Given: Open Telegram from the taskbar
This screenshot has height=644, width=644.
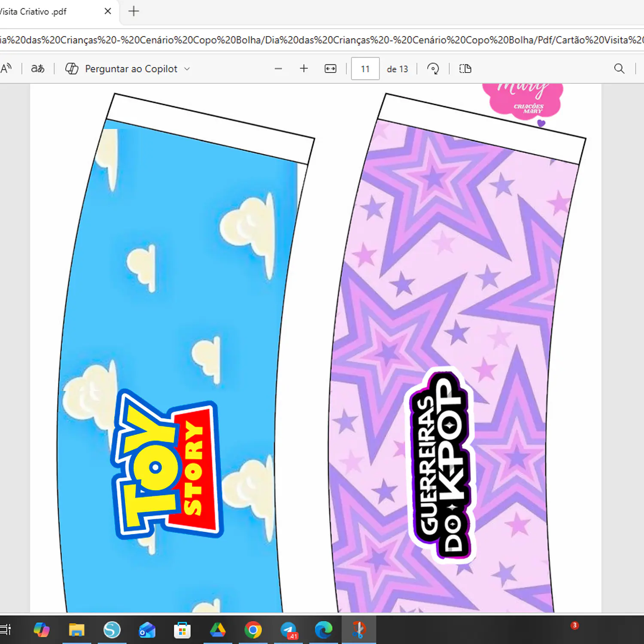Looking at the screenshot, I should (289, 630).
